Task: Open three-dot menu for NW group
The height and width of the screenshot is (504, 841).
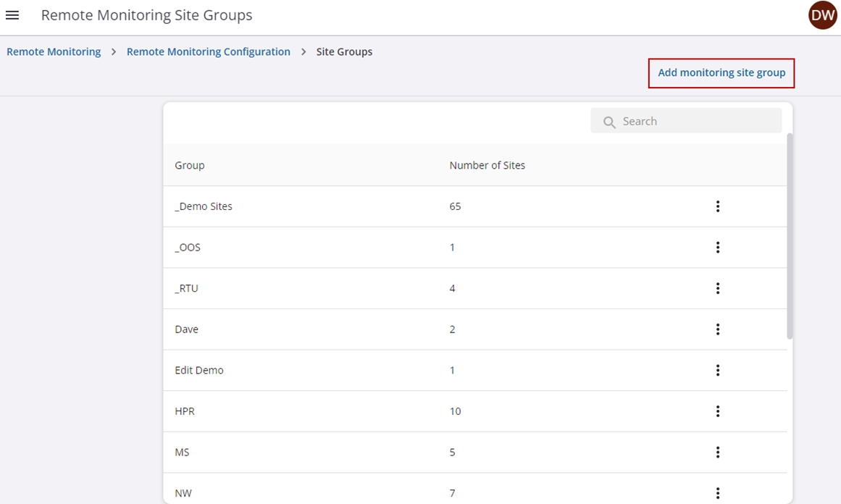Action: pos(717,493)
